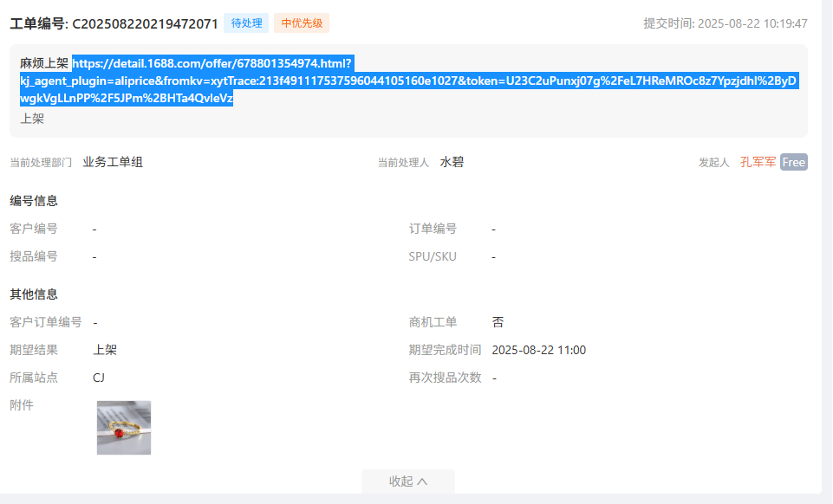833x504 pixels.
Task: Click the 所属站点 value CJ
Action: (x=99, y=378)
